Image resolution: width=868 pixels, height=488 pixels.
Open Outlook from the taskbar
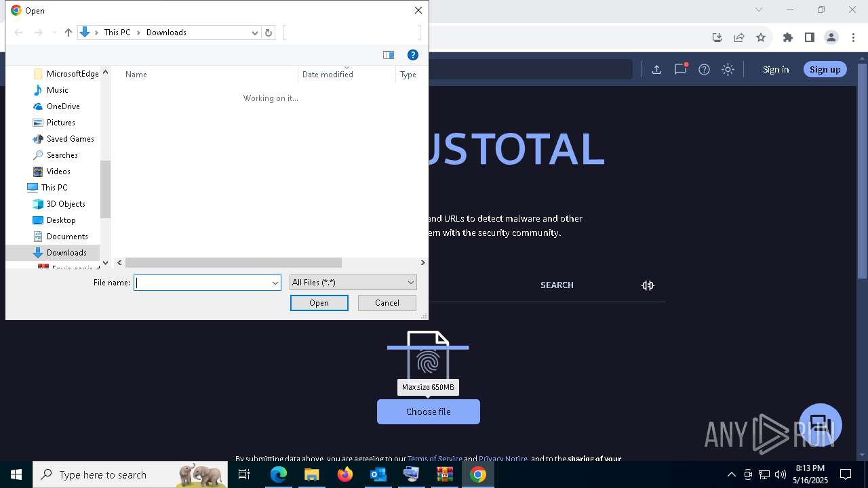coord(378,474)
